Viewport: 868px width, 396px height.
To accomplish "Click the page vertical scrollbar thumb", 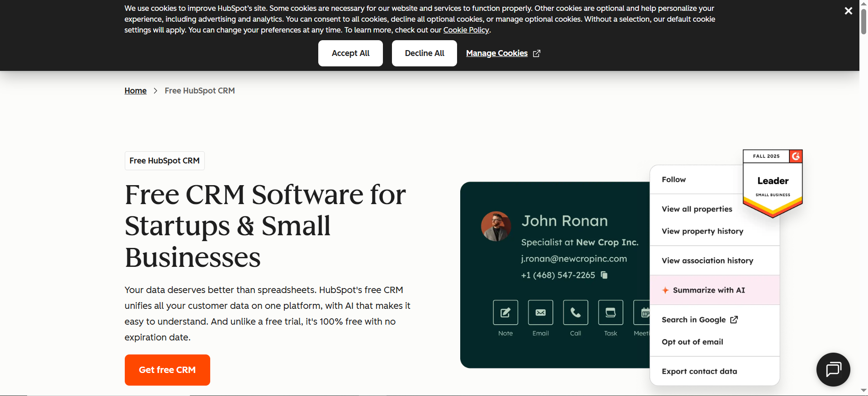I will (x=863, y=21).
